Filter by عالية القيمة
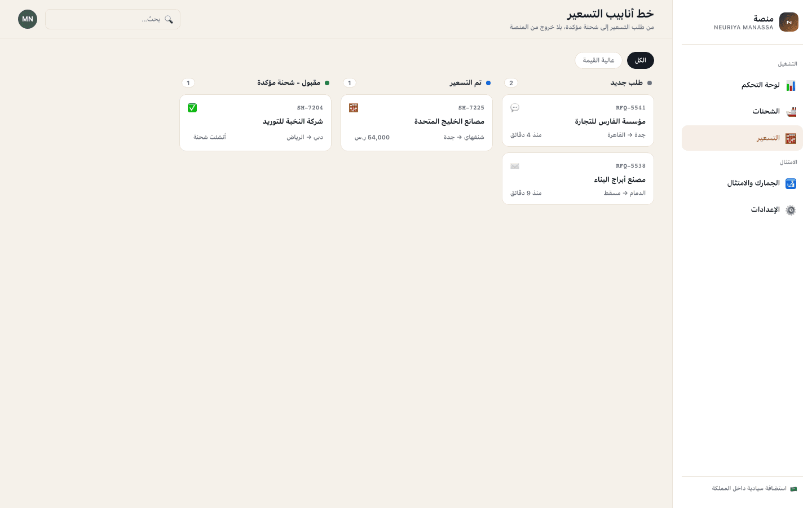This screenshot has height=508, width=812. [x=598, y=60]
